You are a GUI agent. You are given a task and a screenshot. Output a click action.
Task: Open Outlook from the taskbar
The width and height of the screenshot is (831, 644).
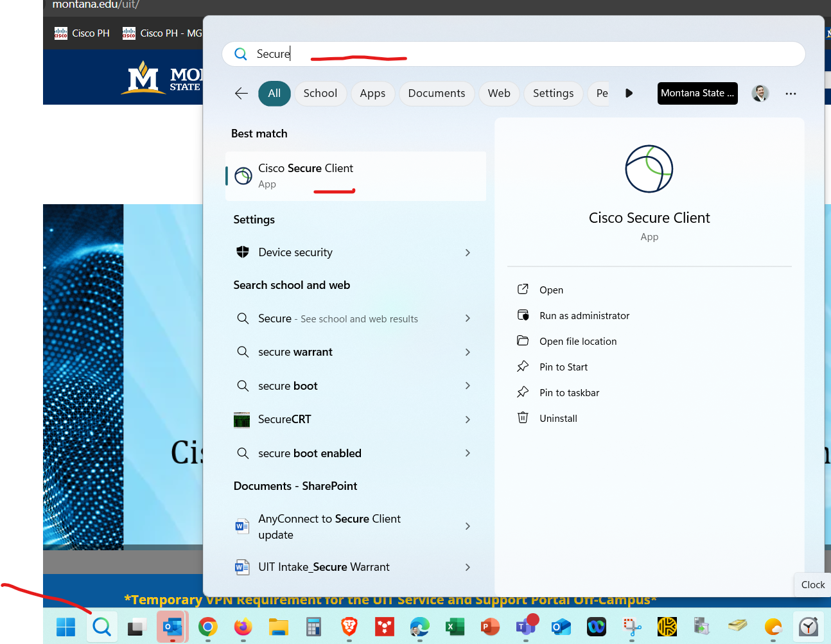(x=172, y=627)
